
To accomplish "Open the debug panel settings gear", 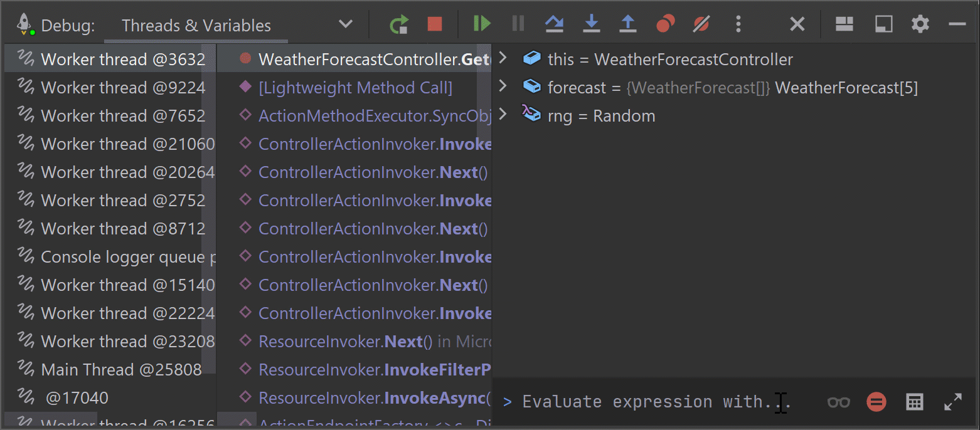I will tap(920, 24).
